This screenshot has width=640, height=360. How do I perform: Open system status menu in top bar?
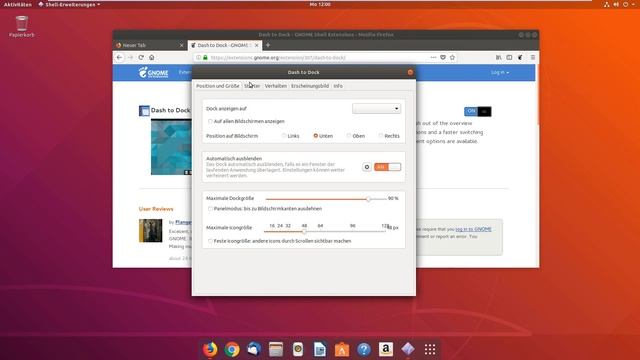pos(620,4)
